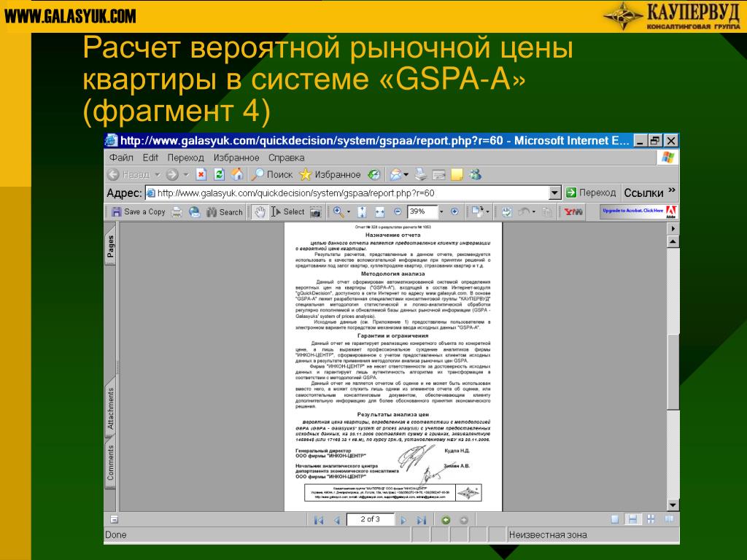Click the History icon after Избранное

[x=374, y=175]
